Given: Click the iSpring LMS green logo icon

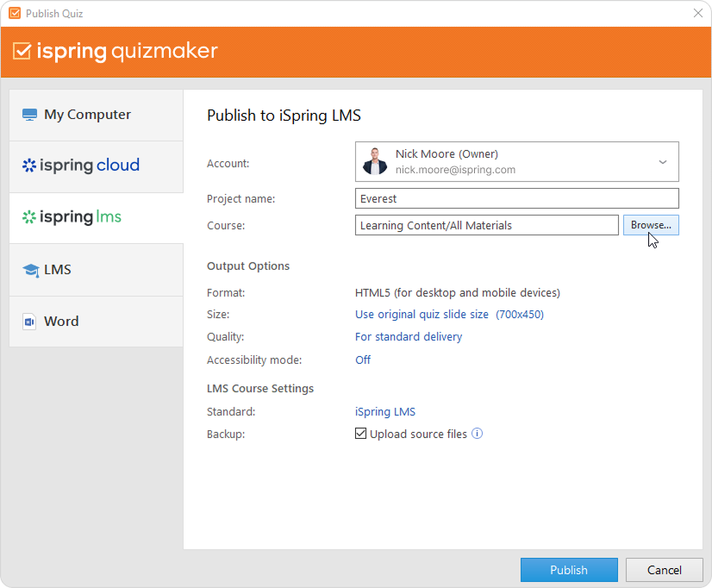Looking at the screenshot, I should point(29,217).
